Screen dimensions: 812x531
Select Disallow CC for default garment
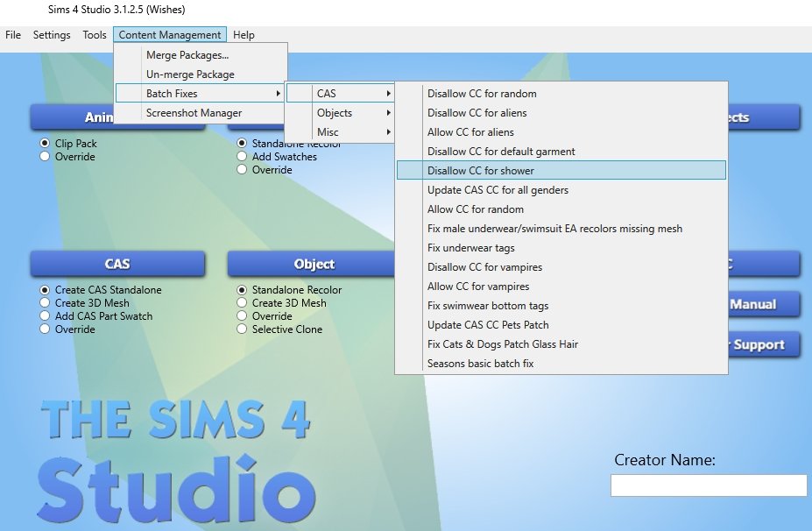pyautogui.click(x=561, y=152)
